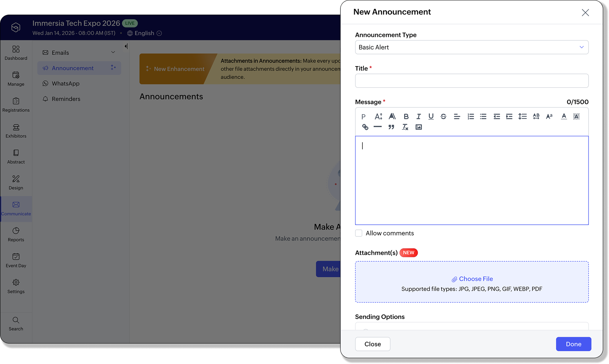609x364 pixels.
Task: Open the Announcement Type dropdown
Action: pos(471,47)
